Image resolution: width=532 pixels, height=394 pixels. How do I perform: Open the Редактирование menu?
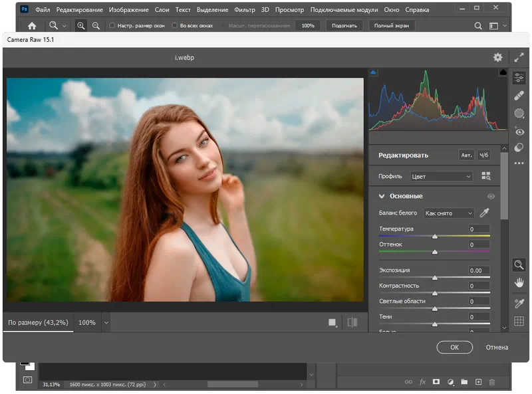point(79,10)
